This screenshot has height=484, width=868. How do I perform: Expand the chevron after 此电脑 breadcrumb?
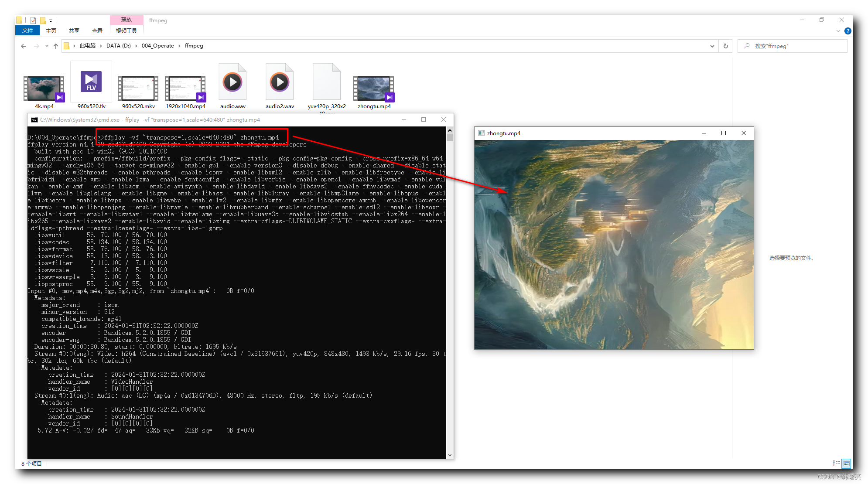101,46
